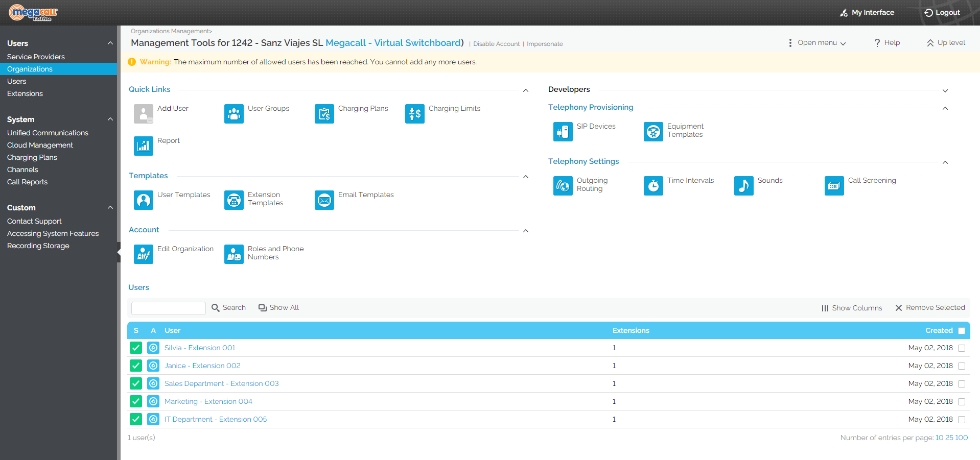Screen dimensions: 980x460
Task: Open Janice - Extension 002 user link
Action: pos(202,366)
